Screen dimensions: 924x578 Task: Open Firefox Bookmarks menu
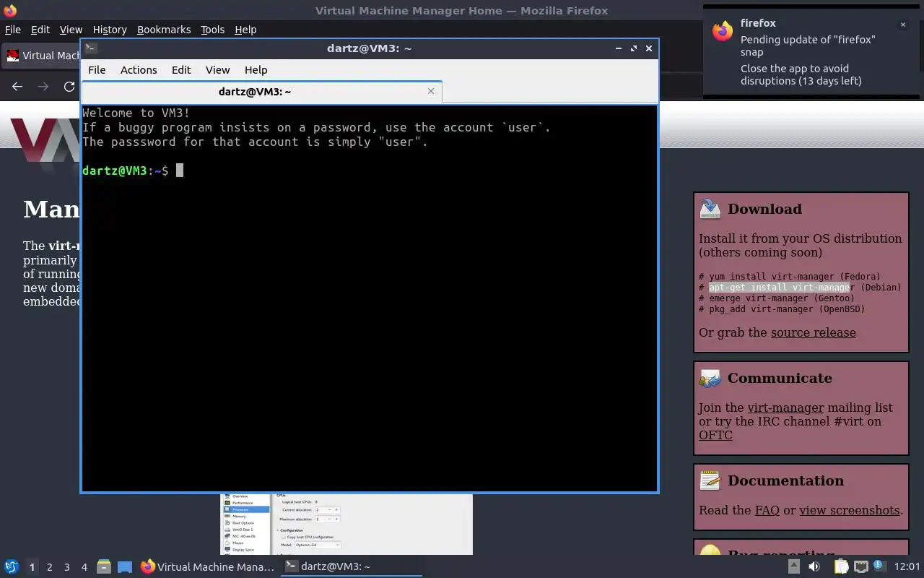[x=164, y=30]
